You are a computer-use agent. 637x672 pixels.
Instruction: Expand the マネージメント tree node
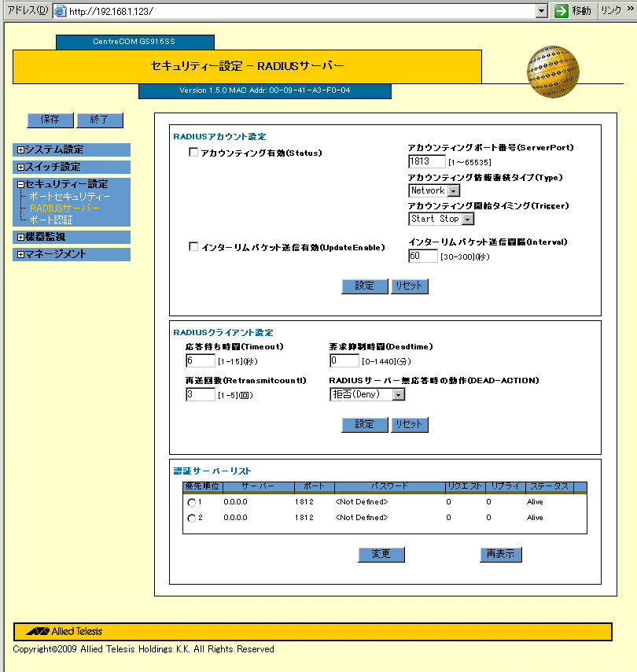coord(21,254)
